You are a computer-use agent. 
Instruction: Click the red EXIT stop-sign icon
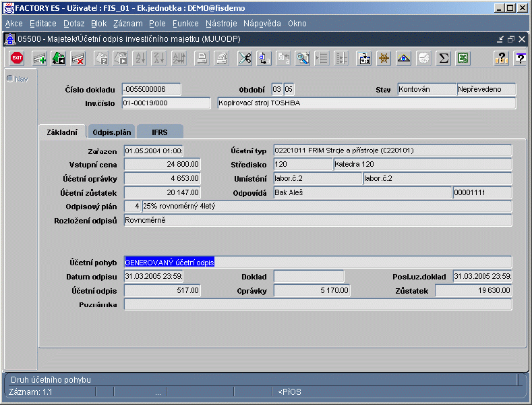(x=17, y=59)
